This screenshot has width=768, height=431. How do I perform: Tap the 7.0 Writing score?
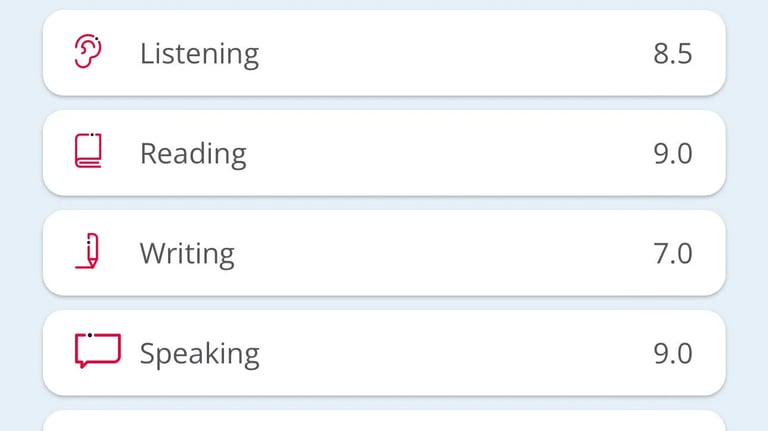point(672,253)
